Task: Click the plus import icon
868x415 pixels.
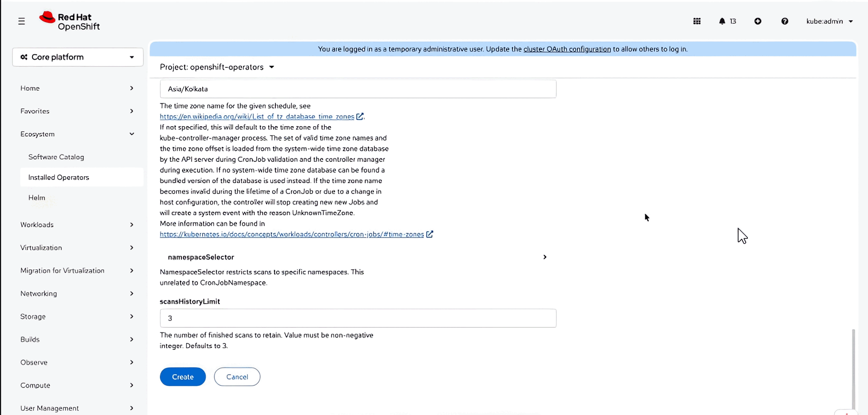Action: tap(758, 21)
